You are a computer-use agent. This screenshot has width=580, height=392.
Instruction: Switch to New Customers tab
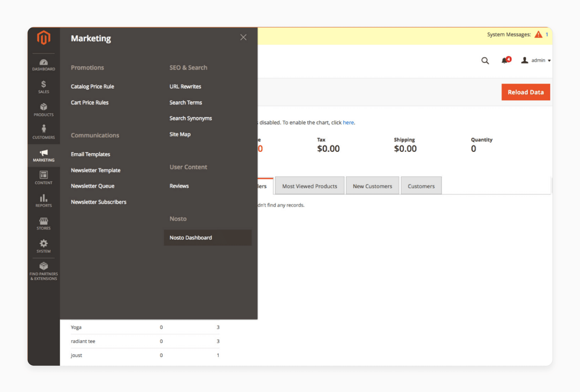(x=372, y=186)
